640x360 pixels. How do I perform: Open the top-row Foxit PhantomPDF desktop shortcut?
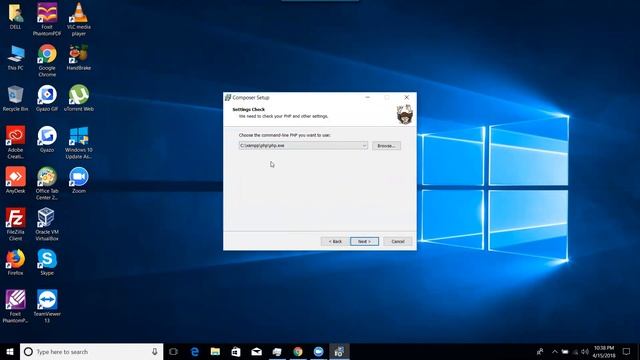click(x=47, y=19)
